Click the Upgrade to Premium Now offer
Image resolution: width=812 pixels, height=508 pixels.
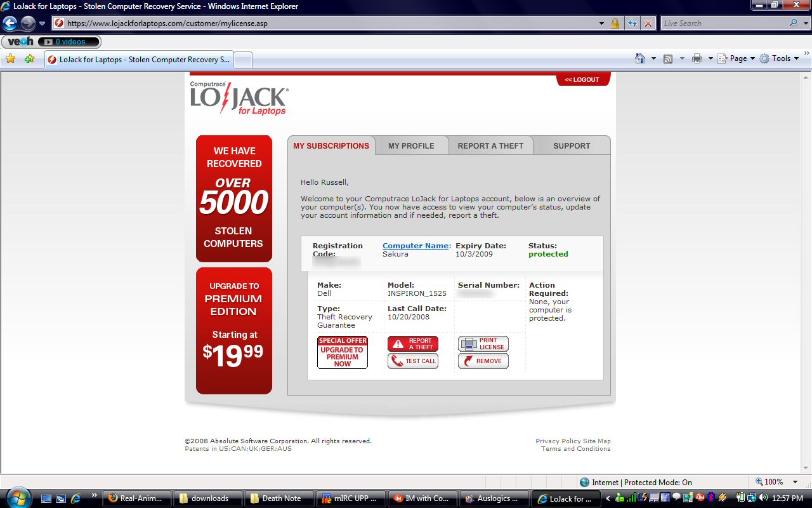click(x=343, y=352)
